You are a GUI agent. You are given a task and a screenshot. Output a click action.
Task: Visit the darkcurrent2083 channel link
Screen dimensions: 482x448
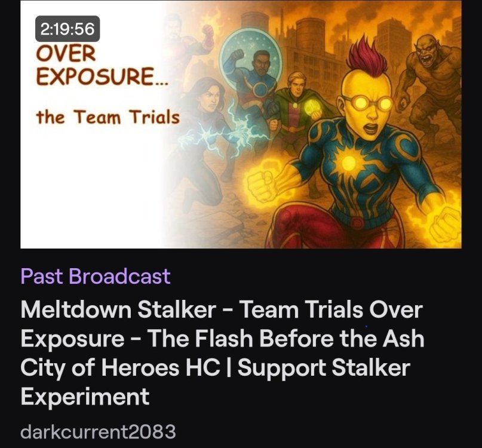click(x=98, y=431)
